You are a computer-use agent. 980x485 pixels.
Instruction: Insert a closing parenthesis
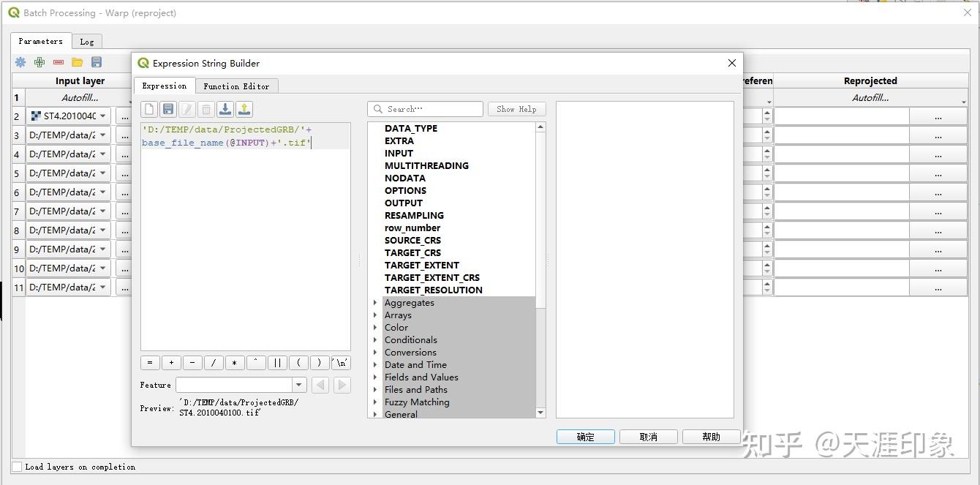(320, 363)
